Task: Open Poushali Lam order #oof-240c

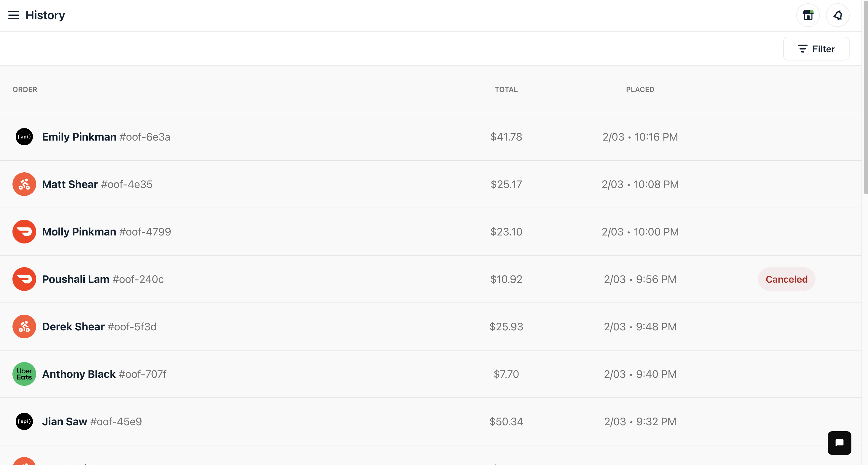Action: 431,279
